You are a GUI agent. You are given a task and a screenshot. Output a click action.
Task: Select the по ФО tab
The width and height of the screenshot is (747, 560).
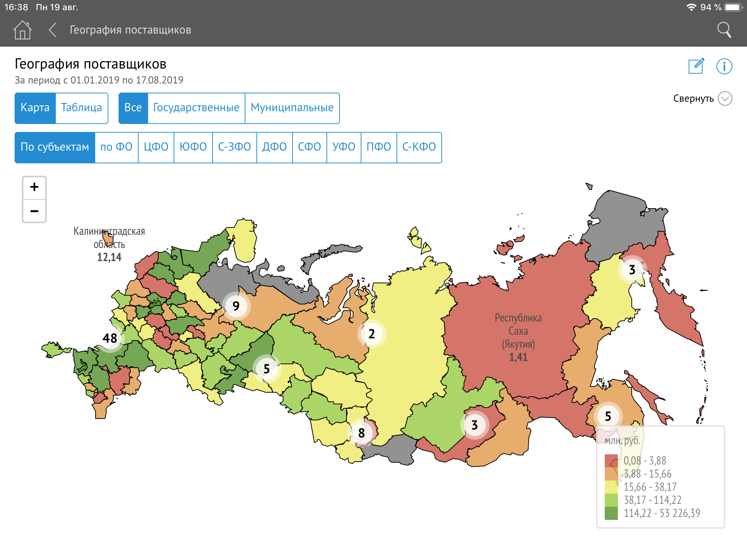(x=116, y=147)
